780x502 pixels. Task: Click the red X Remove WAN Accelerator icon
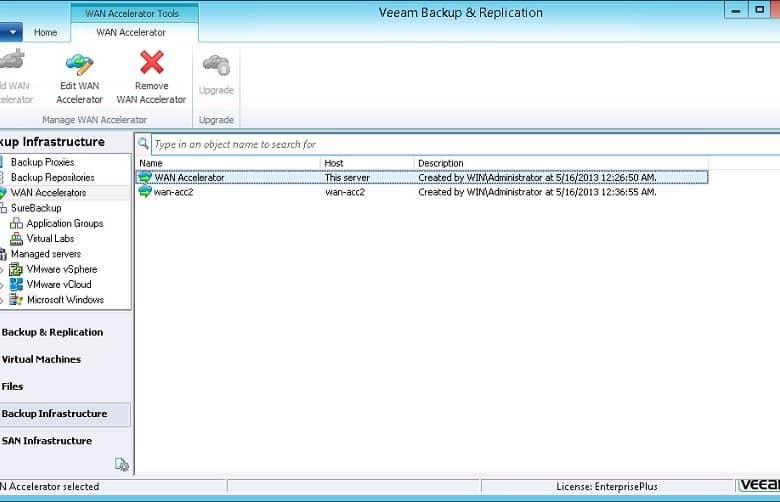point(152,63)
